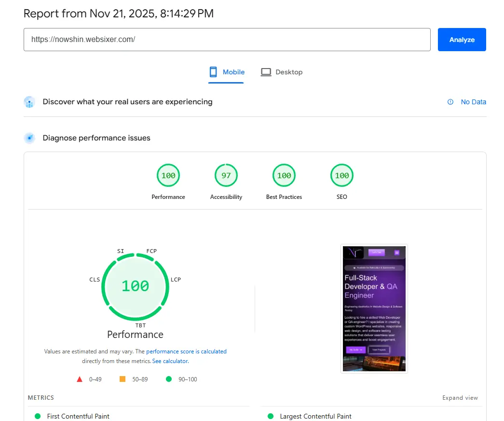Select the Performance score gauge
The width and height of the screenshot is (504, 421).
pyautogui.click(x=168, y=176)
